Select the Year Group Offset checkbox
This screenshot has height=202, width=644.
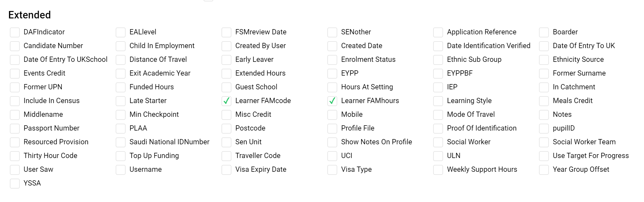(x=544, y=170)
